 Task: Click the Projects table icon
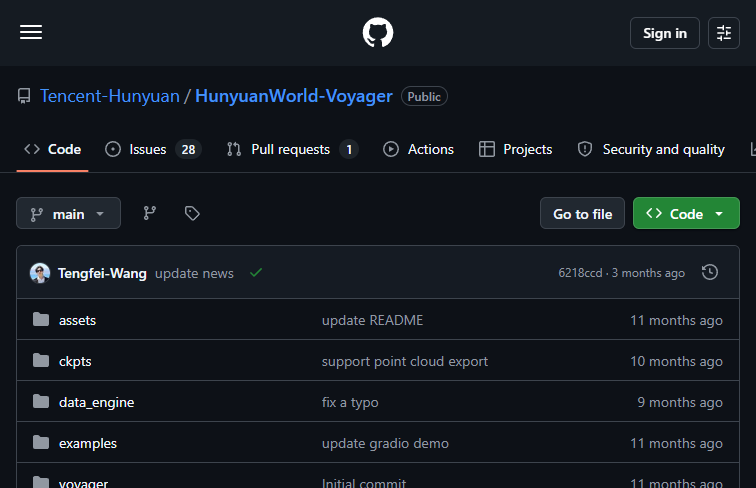[487, 149]
